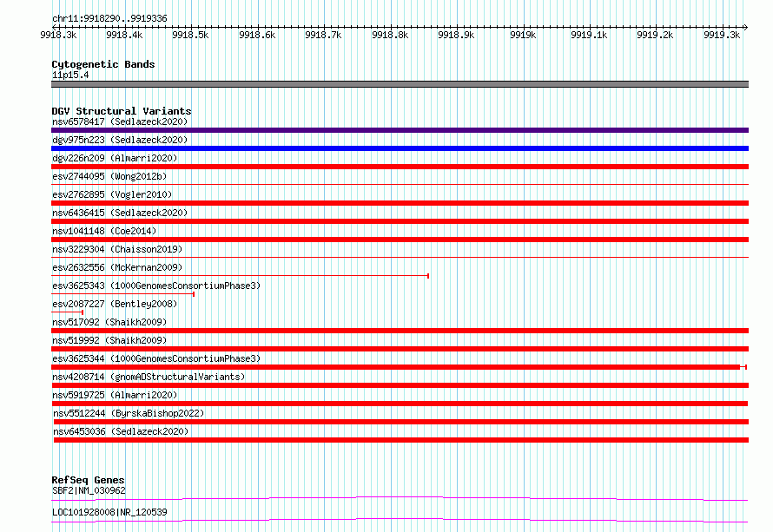Viewport: 773px width, 532px height.
Task: Open variant nsv1041148 (Coe2014) label
Action: (x=104, y=231)
